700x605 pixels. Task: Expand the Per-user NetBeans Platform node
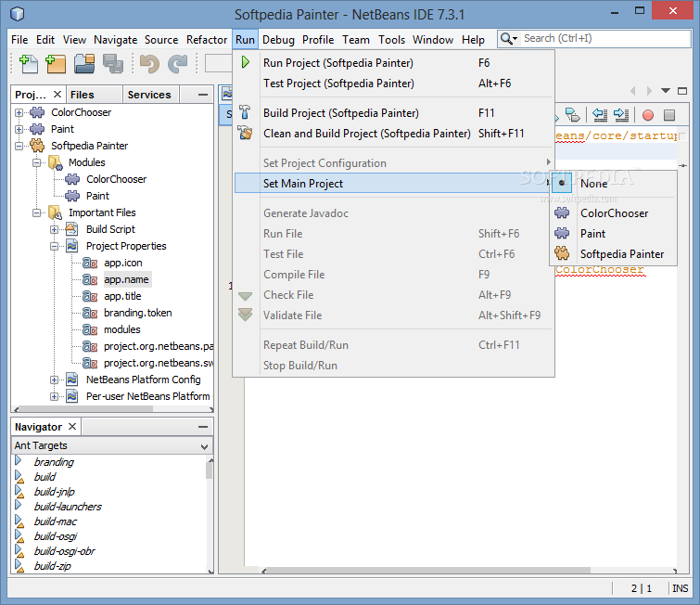[54, 396]
